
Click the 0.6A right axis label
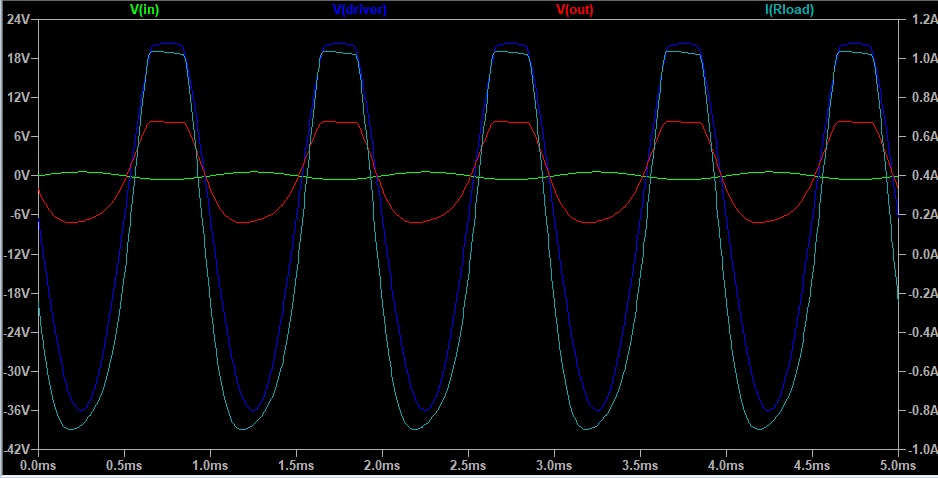[924, 136]
